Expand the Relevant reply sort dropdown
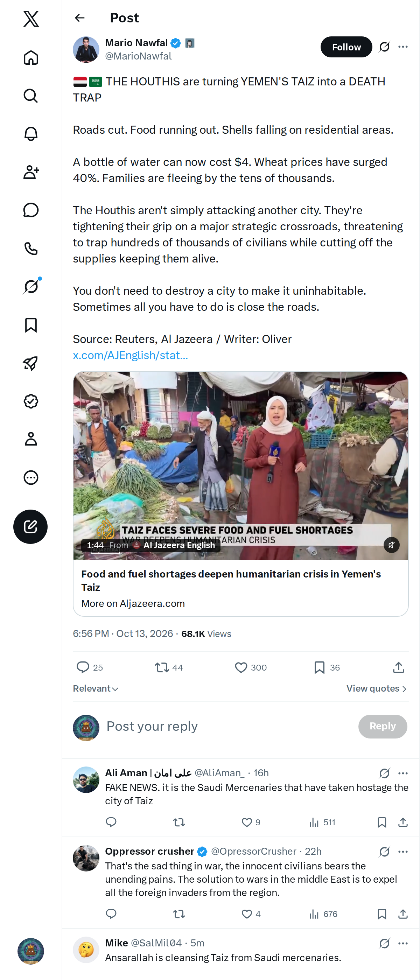Viewport: 420px width, 980px height. coord(96,688)
